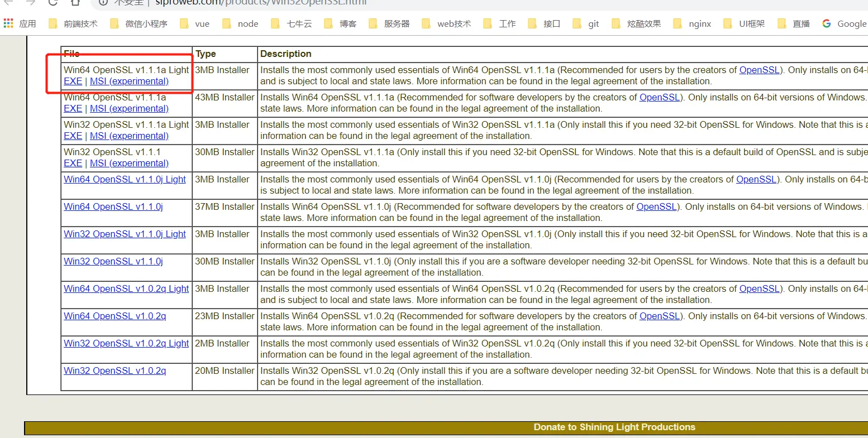Download MSI for Win32 OpenSSL v1.1.1a Light
Screen dimensions: 868x438
pos(129,136)
